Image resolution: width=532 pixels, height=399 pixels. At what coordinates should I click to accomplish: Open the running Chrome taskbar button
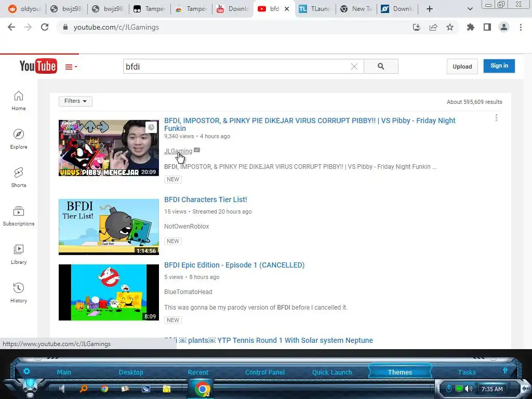point(202,389)
